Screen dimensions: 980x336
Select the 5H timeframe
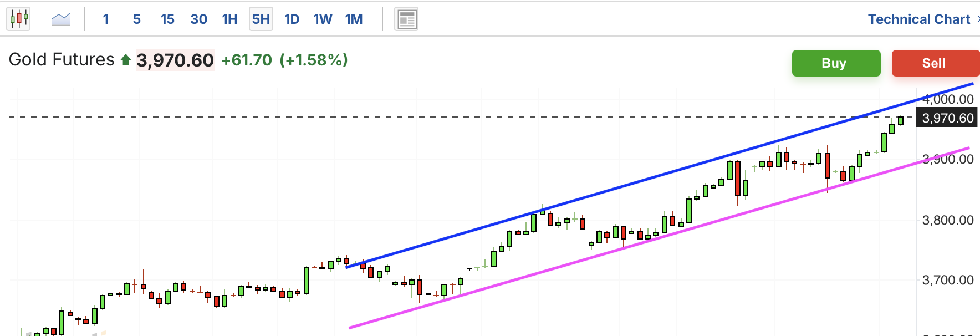(261, 19)
